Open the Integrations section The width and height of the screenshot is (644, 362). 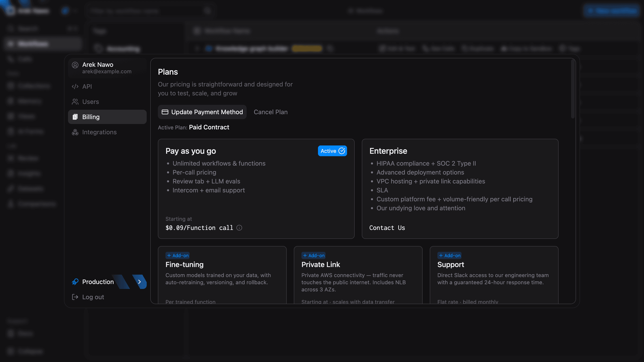[107, 132]
